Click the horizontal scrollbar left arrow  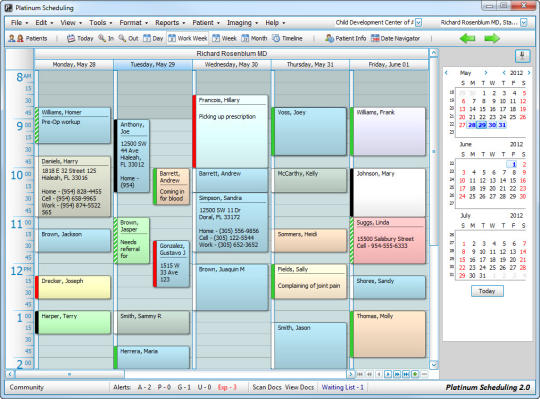click(x=10, y=374)
